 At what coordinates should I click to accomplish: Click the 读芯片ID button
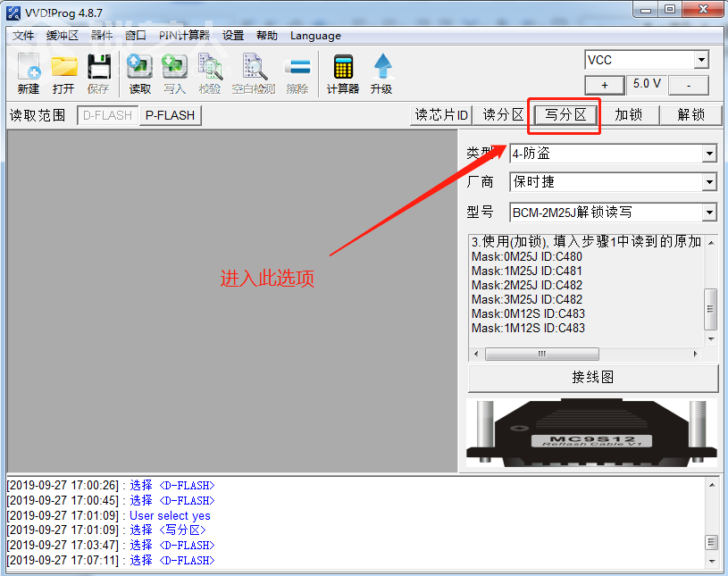(441, 114)
